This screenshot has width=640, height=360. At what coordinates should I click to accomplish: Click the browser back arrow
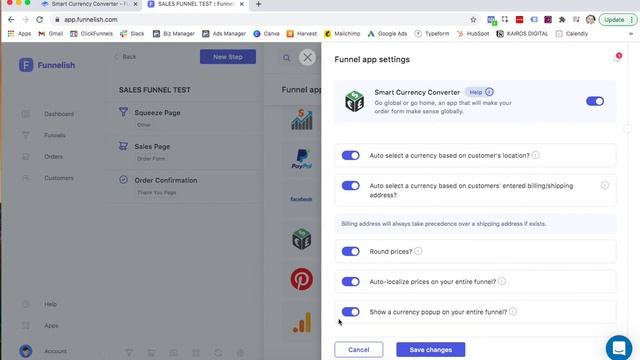pyautogui.click(x=11, y=20)
